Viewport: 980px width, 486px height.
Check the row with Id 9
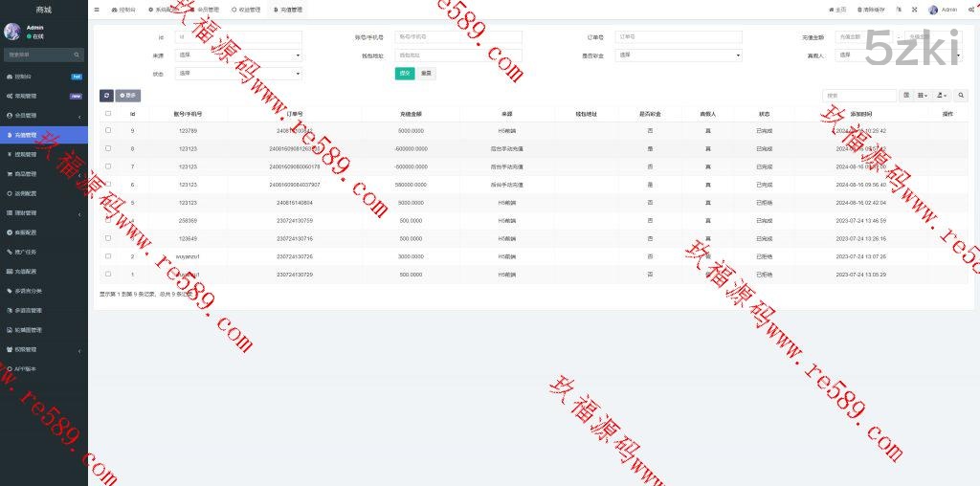pyautogui.click(x=108, y=130)
